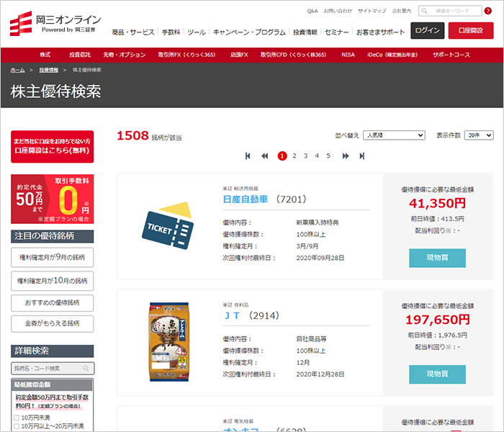Screen dimensions: 504x432
Task: Select 店頭FX in navigation bar
Action: (x=239, y=55)
